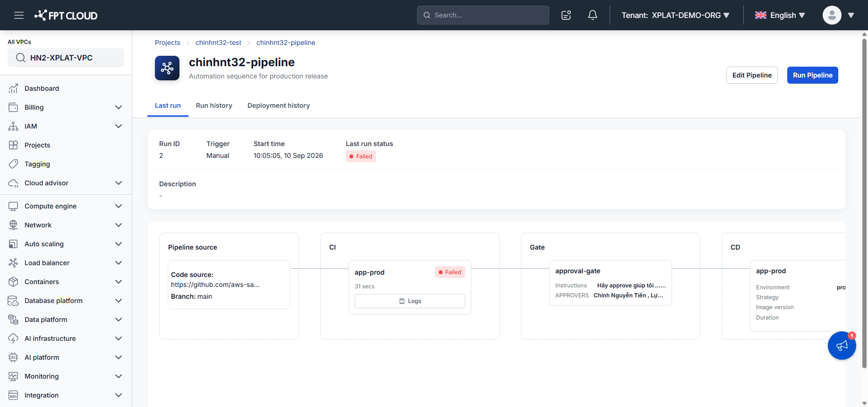
Task: Click the page vertical scrollbar
Action: click(864, 203)
